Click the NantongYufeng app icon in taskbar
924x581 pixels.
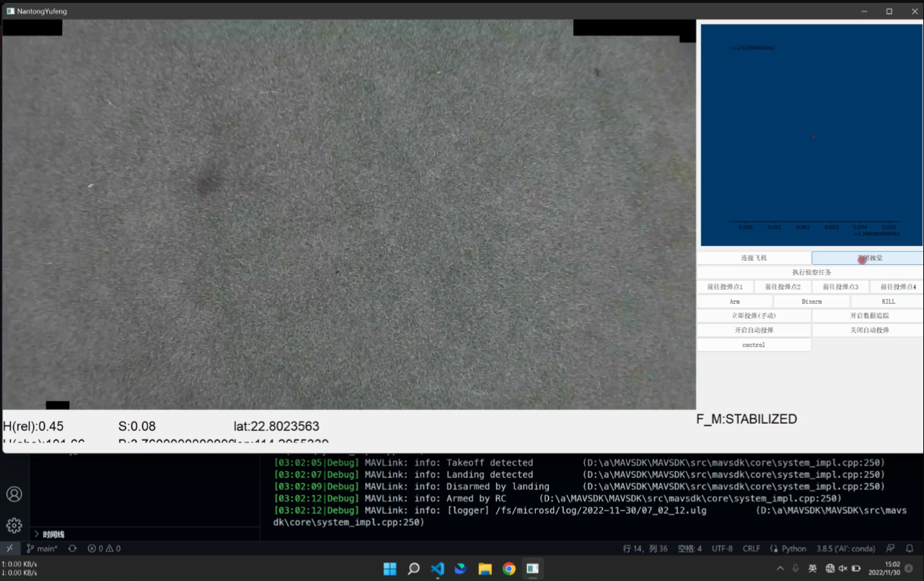coord(532,569)
